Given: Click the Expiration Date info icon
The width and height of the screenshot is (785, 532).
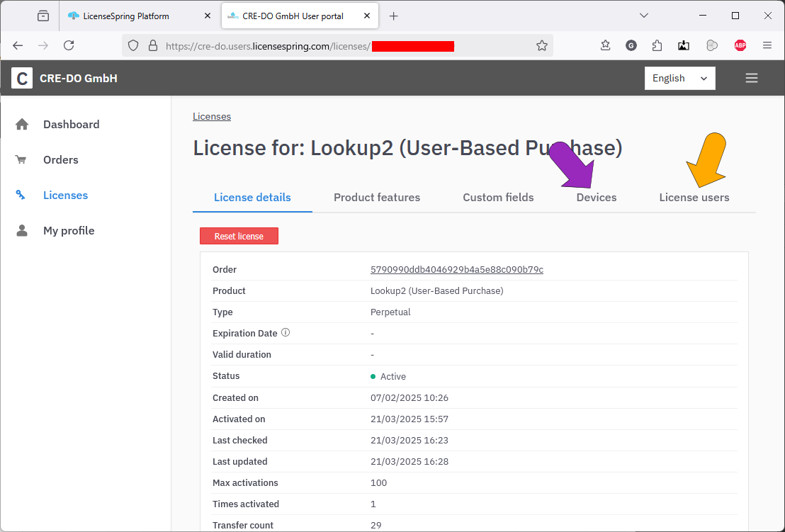Looking at the screenshot, I should pos(286,332).
